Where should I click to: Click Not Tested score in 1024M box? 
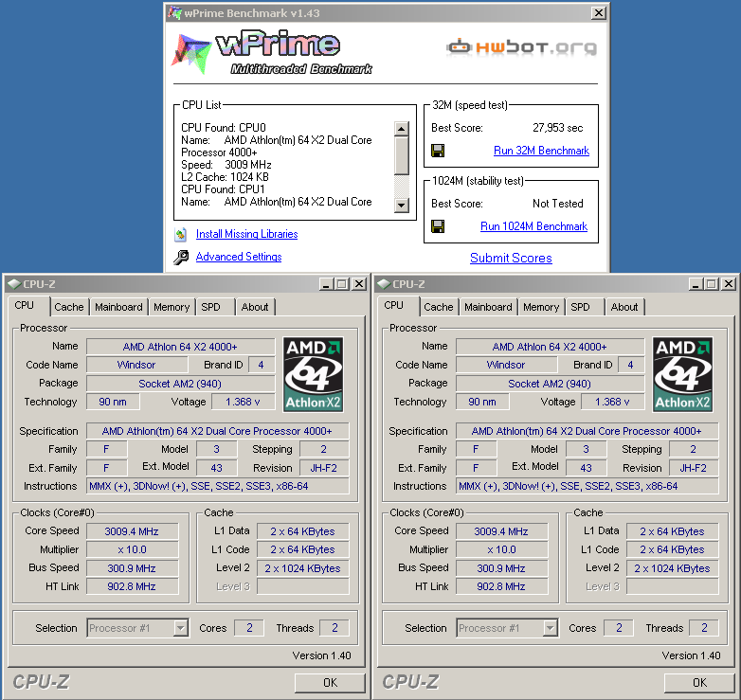[557, 204]
